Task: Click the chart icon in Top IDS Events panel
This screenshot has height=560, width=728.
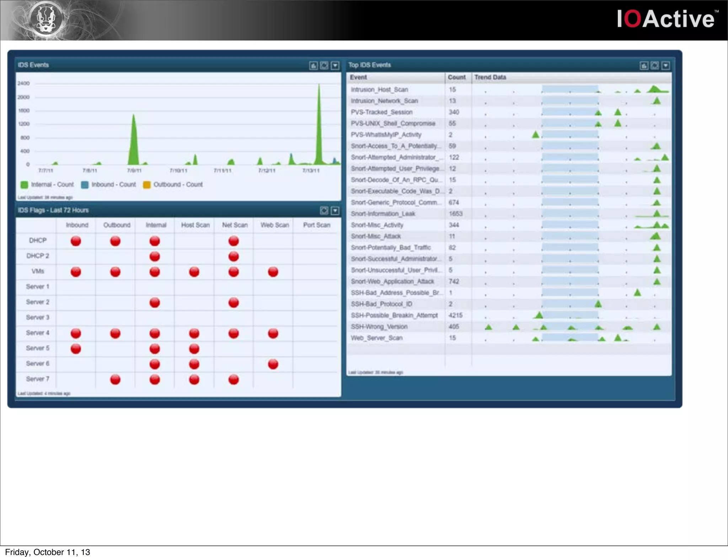Action: click(644, 66)
